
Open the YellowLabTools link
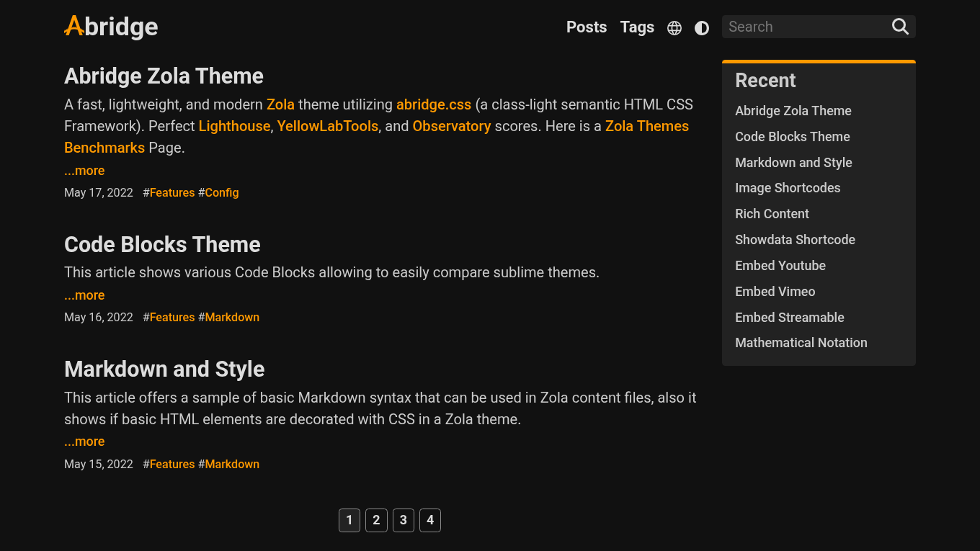click(x=327, y=125)
